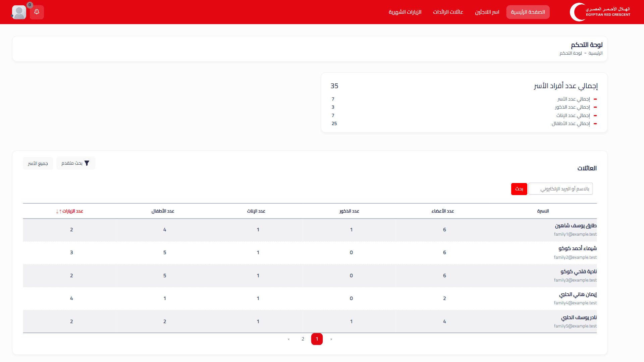The height and width of the screenshot is (362, 644).
Task: Click the next page chevron beside page 2
Action: tap(289, 339)
